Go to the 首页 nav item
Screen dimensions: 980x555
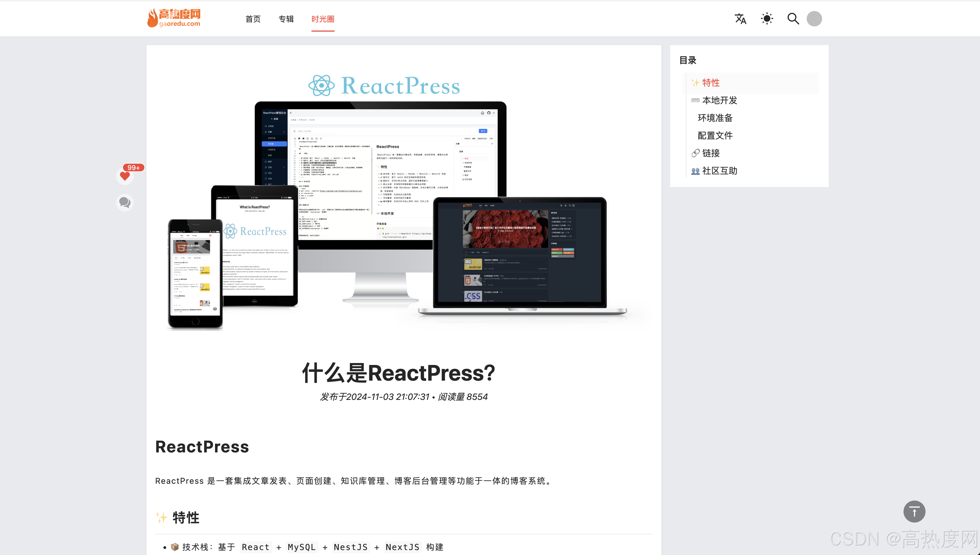pyautogui.click(x=253, y=19)
